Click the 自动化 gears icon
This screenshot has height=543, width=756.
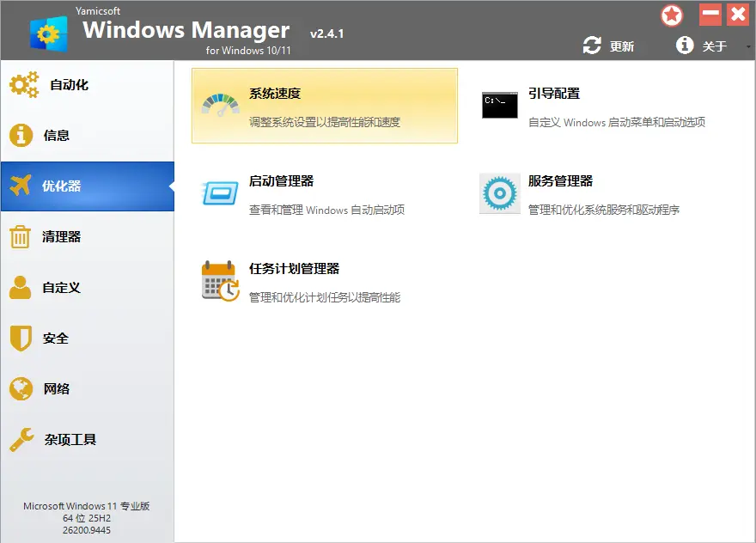(x=24, y=84)
